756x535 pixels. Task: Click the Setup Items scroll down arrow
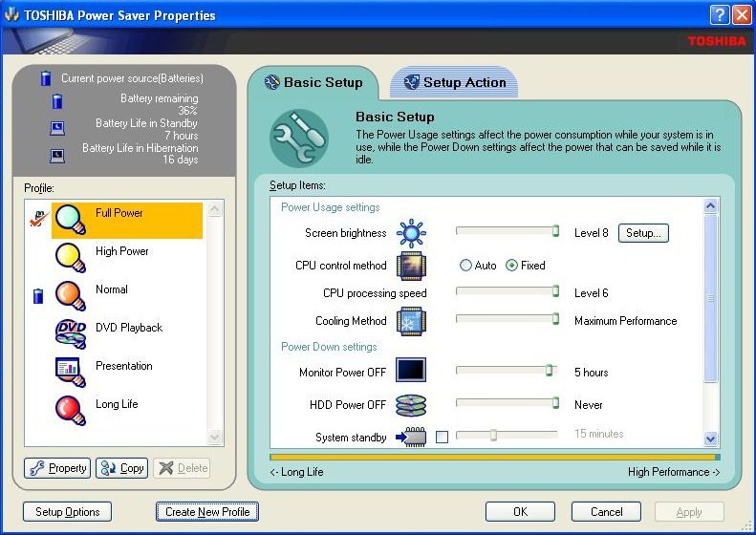coord(711,439)
